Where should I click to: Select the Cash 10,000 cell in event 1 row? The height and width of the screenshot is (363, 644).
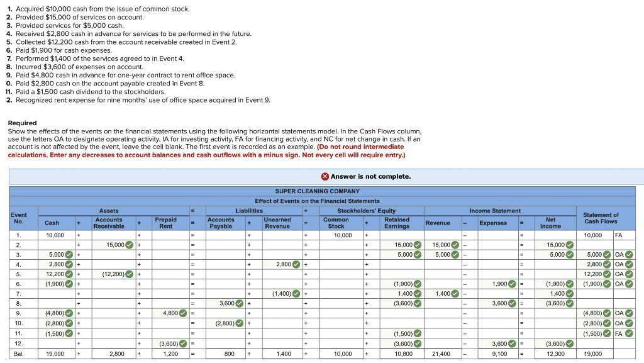[57, 235]
